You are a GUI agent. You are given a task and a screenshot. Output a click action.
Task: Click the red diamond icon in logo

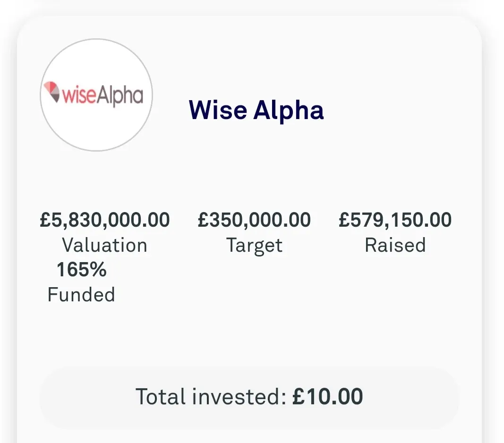coord(52,92)
